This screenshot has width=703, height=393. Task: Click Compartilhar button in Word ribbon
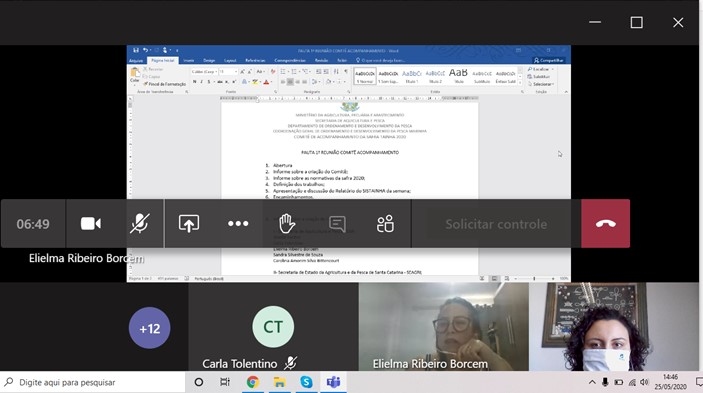(x=549, y=60)
